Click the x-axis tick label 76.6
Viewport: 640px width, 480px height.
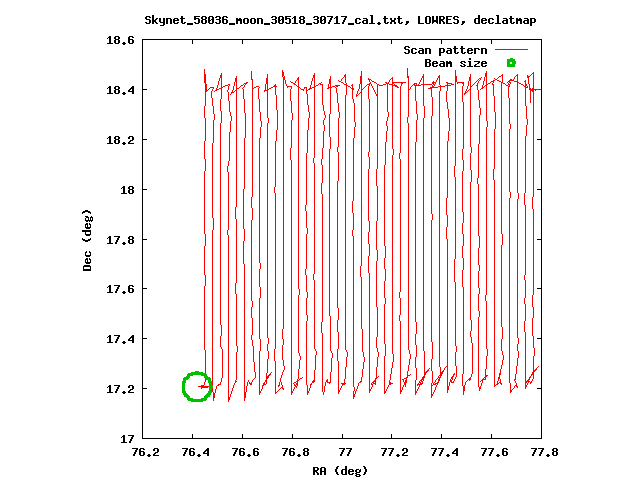(245, 452)
